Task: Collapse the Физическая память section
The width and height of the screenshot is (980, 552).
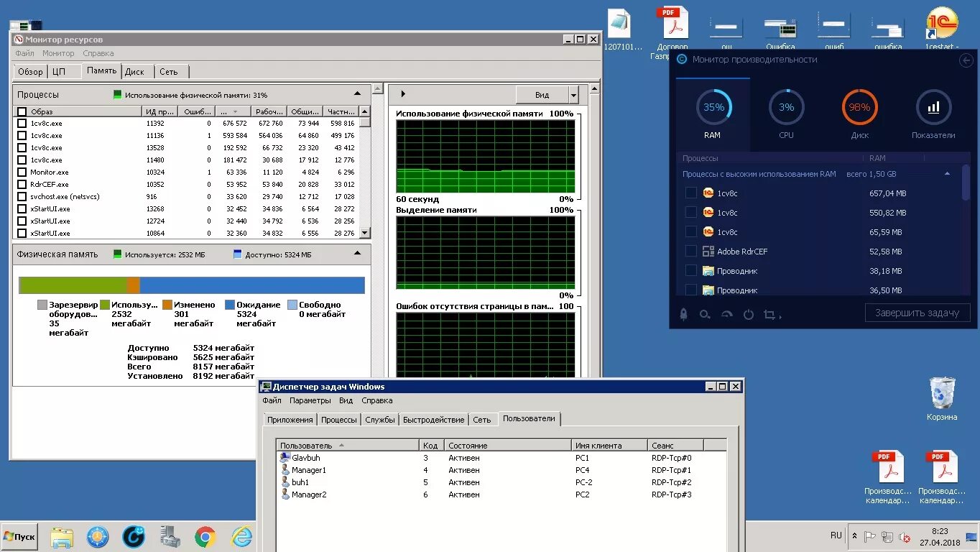Action: point(358,254)
